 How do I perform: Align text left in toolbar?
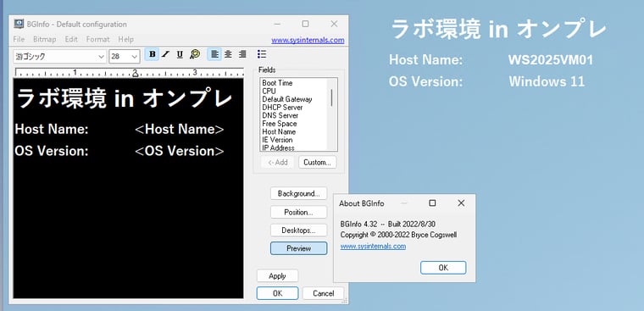tap(214, 54)
